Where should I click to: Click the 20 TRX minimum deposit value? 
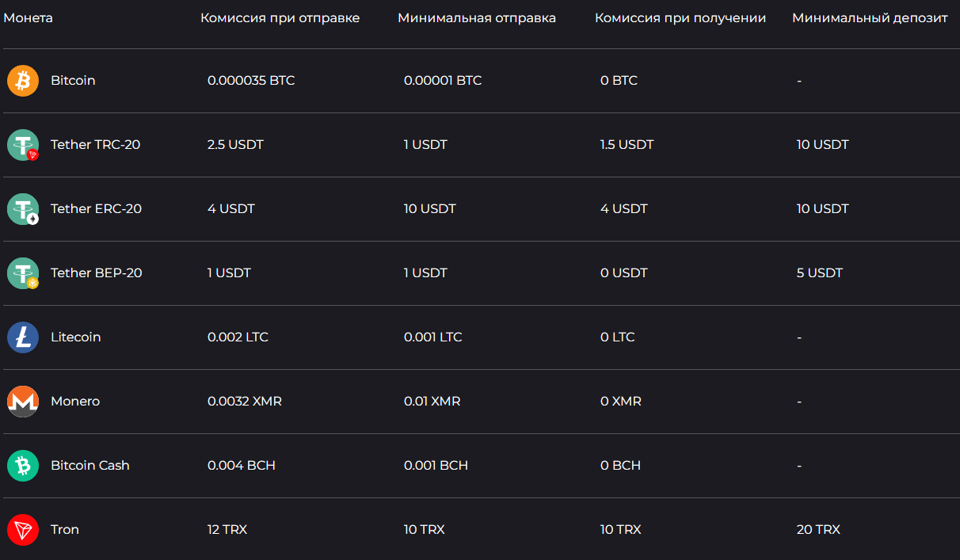[x=818, y=530]
